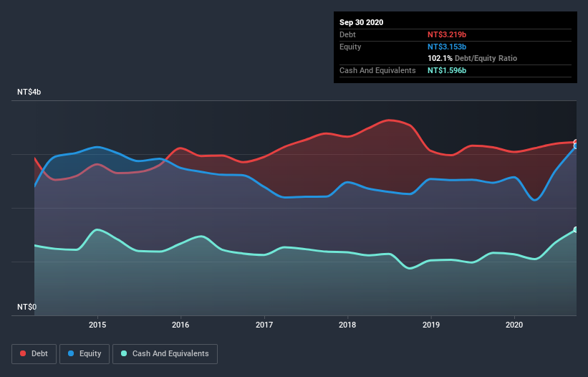Click the 102.1% Debt/Equity Ratio text

[x=472, y=59]
